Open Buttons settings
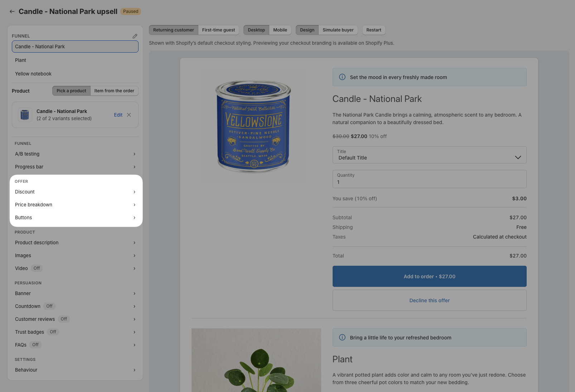Screen dimensions: 575x392 (75, 217)
